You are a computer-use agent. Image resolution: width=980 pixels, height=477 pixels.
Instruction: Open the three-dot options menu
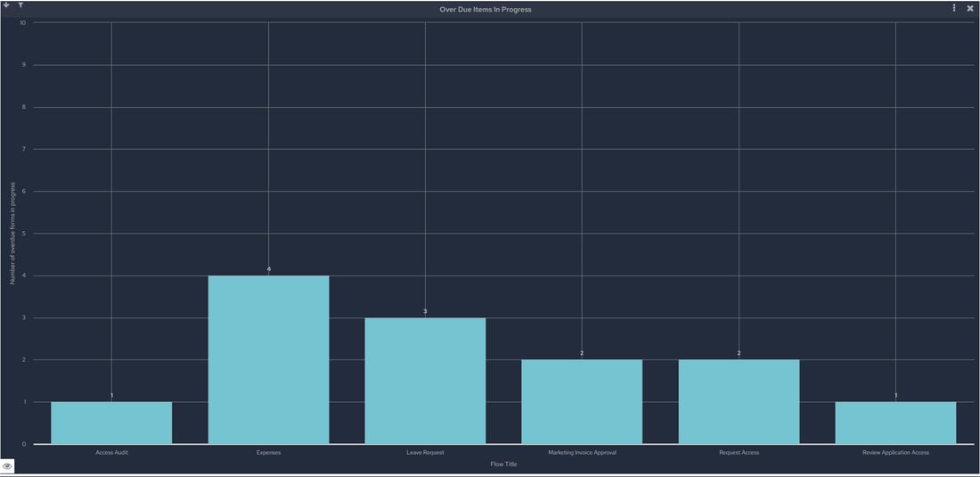click(954, 8)
